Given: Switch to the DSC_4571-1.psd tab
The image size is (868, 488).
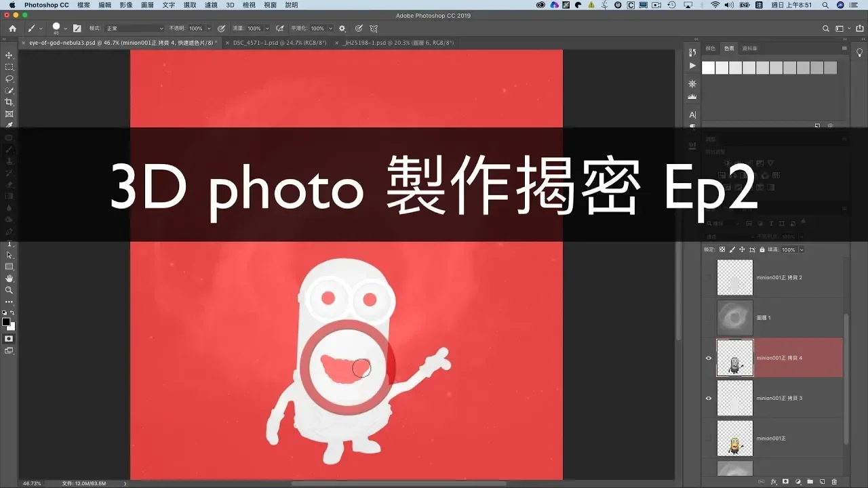Looking at the screenshot, I should pos(279,43).
